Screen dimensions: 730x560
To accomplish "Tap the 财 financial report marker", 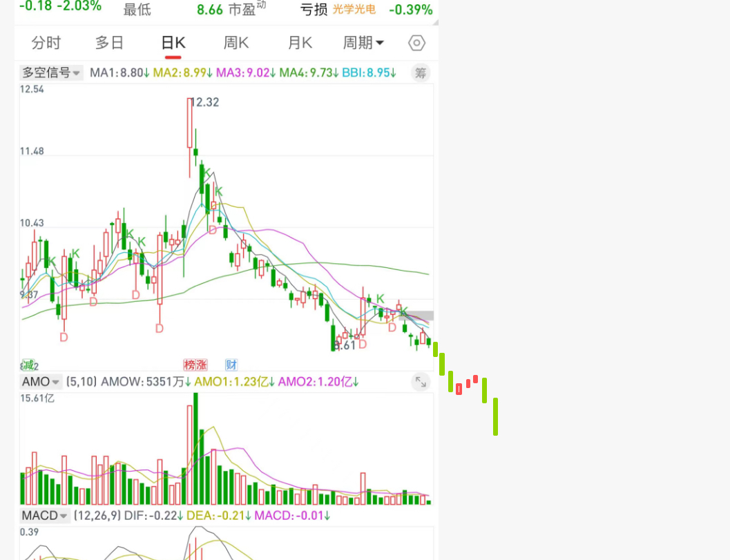I will [x=231, y=365].
